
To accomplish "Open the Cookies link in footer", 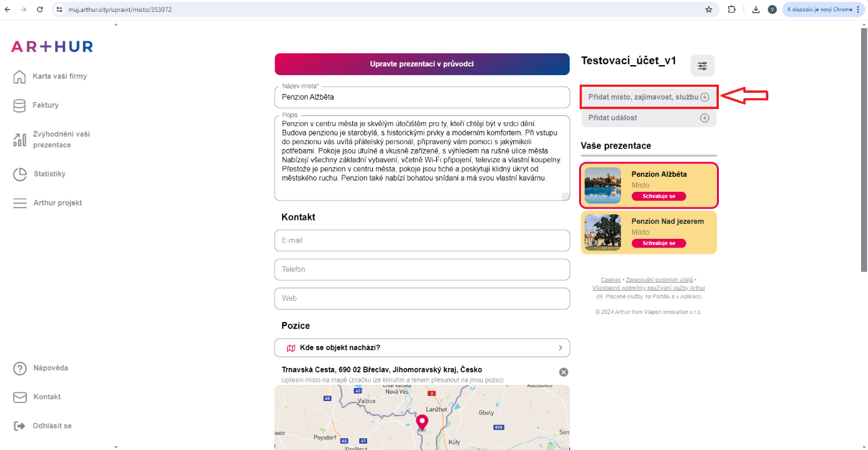I will 610,280.
